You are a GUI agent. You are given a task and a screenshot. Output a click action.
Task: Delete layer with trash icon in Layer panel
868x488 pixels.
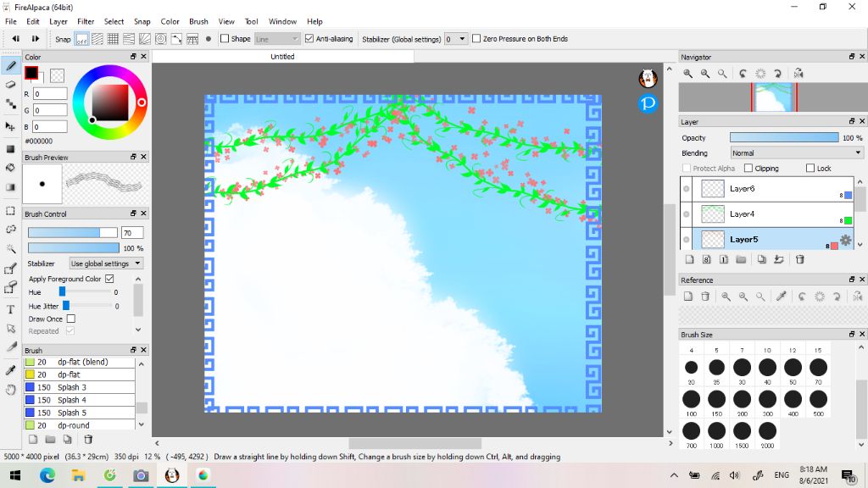click(799, 259)
